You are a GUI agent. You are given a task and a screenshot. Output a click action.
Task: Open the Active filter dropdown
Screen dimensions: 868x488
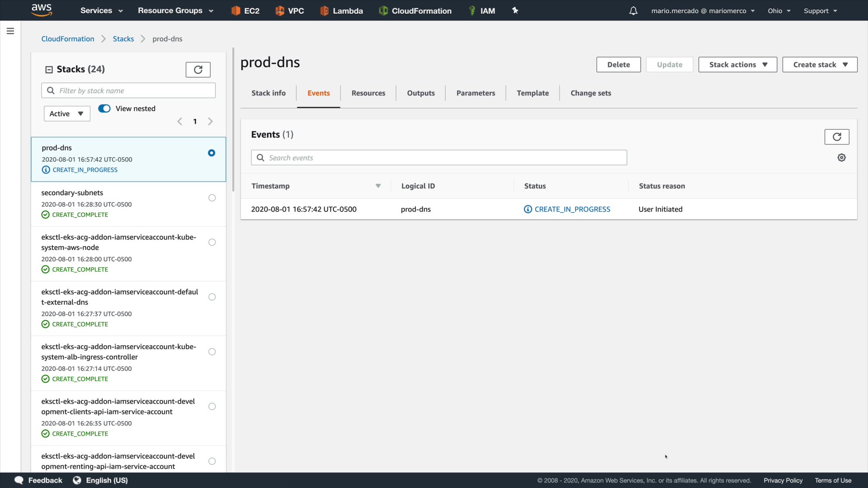pos(67,114)
